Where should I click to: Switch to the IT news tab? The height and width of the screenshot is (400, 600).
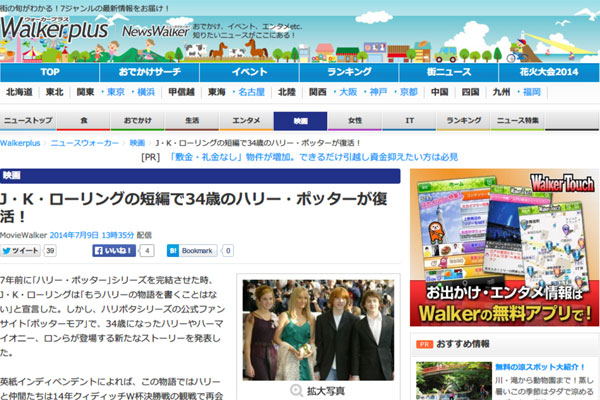(x=409, y=121)
